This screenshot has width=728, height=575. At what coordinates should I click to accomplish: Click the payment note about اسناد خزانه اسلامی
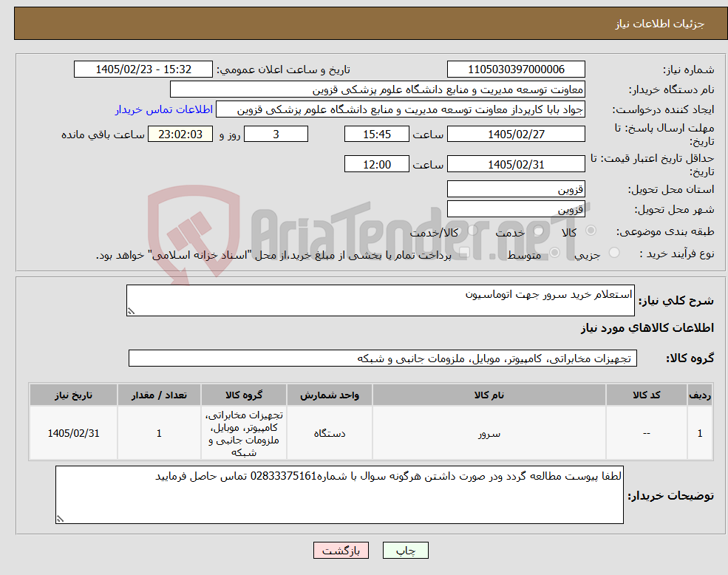pos(273,255)
